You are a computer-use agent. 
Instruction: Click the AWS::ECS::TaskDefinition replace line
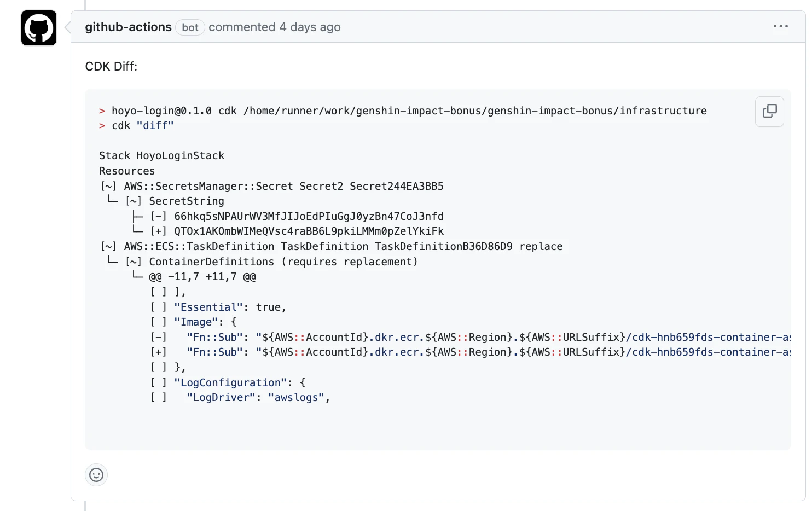[x=331, y=247]
